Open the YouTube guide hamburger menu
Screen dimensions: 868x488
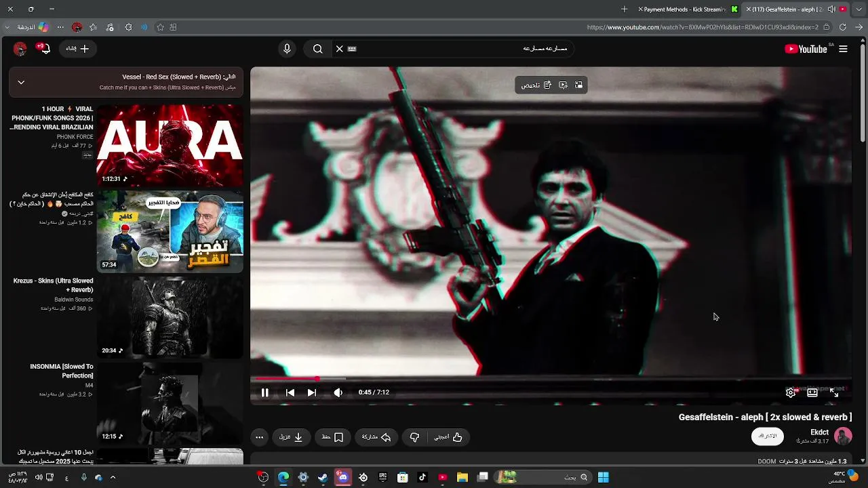click(x=843, y=49)
